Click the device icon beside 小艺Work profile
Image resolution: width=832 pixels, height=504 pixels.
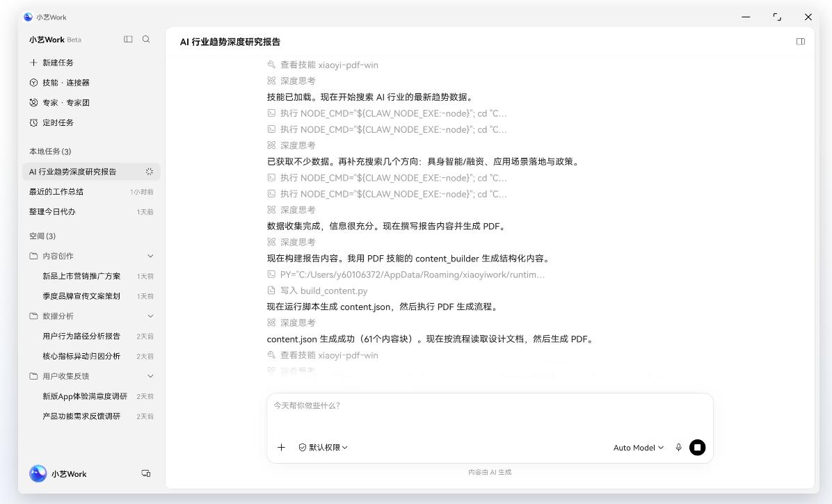pyautogui.click(x=146, y=473)
